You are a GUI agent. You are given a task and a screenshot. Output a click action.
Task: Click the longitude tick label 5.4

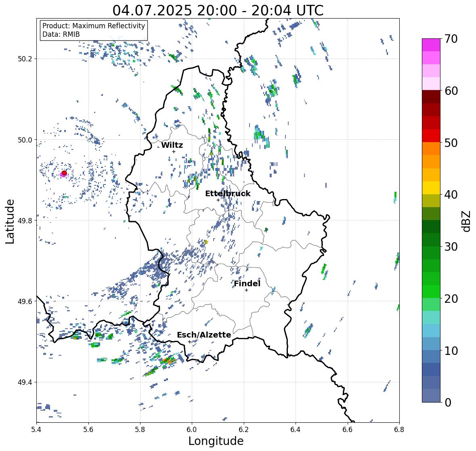[37, 429]
